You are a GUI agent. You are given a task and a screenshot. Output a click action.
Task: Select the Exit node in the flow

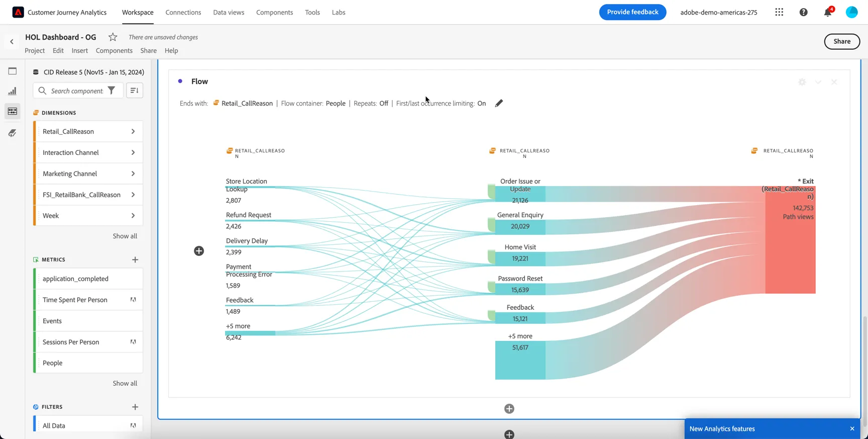[x=791, y=240]
